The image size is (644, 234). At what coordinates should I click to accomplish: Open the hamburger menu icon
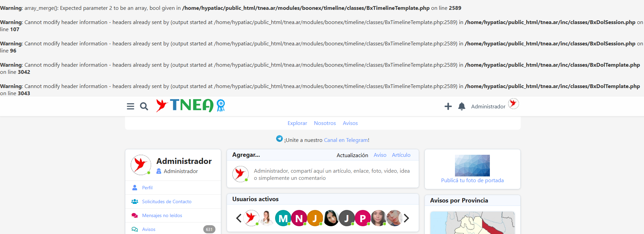[130, 106]
